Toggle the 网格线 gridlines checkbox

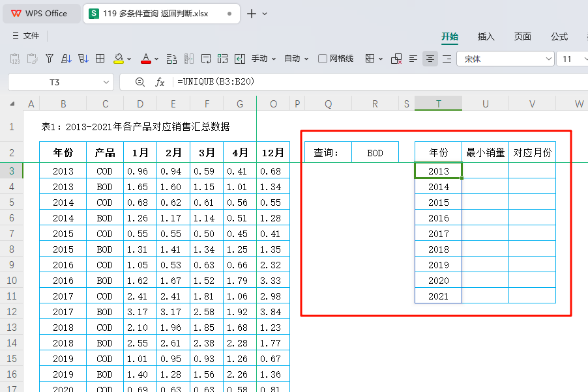coord(323,59)
